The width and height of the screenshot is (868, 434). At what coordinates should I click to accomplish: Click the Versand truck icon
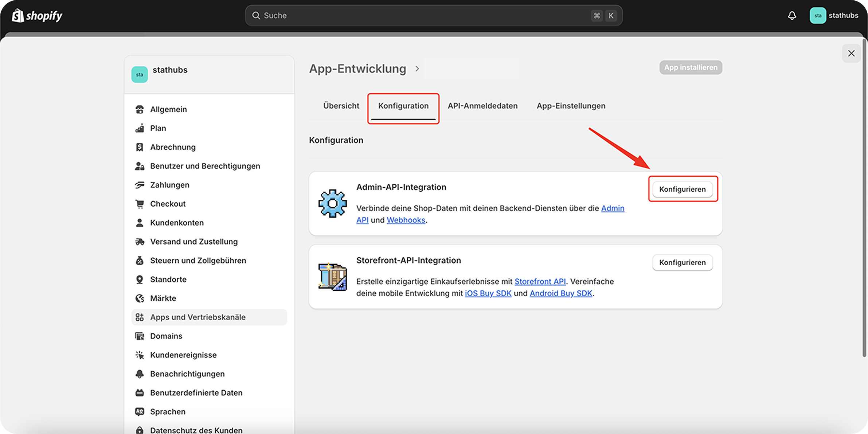click(140, 242)
